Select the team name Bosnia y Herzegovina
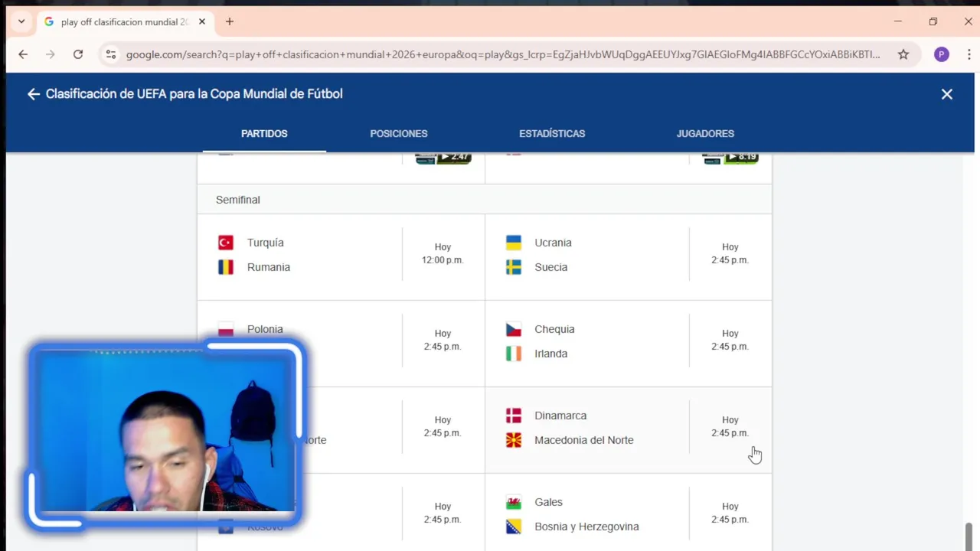This screenshot has width=980, height=551. coord(586,527)
